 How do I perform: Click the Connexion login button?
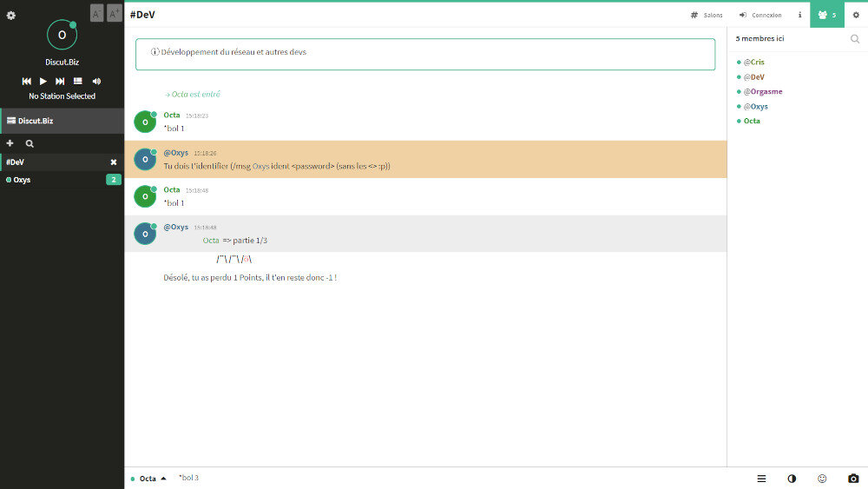click(759, 15)
